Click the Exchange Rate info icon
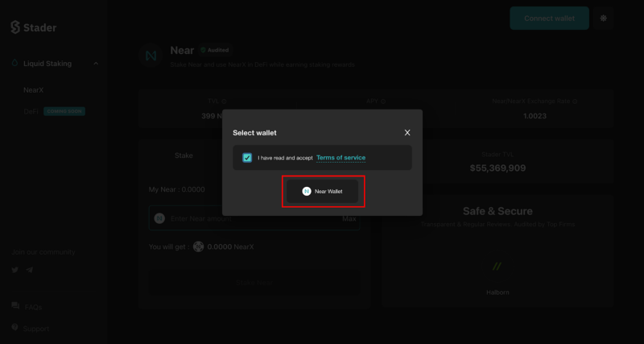Screen dimensions: 644x344 tap(575, 101)
